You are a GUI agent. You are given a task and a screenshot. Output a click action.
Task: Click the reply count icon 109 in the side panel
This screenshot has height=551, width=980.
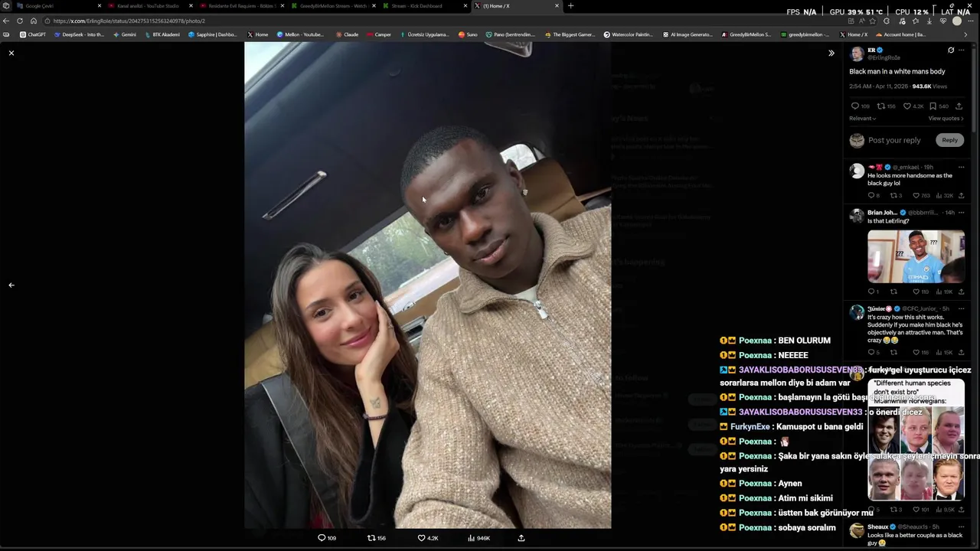tap(861, 106)
